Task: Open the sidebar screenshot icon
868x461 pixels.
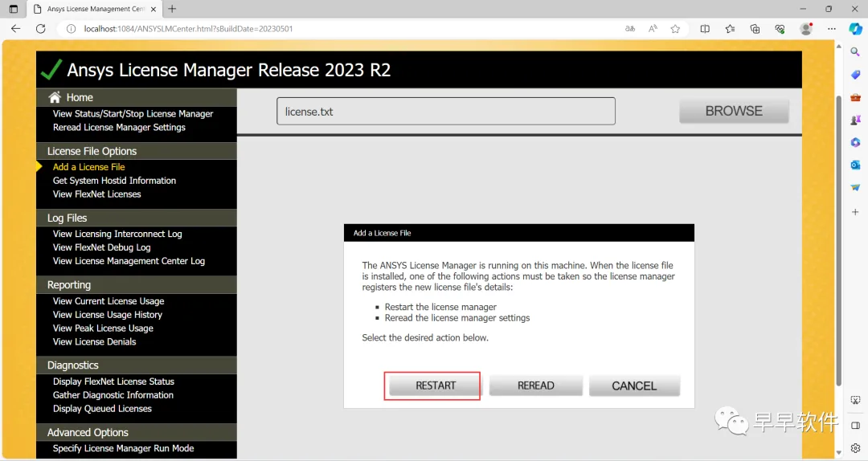Action: pyautogui.click(x=855, y=400)
